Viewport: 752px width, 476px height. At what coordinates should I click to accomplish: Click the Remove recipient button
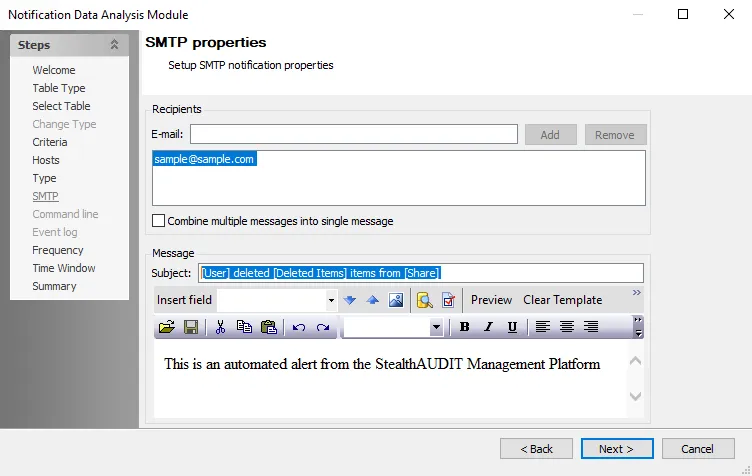coord(615,135)
